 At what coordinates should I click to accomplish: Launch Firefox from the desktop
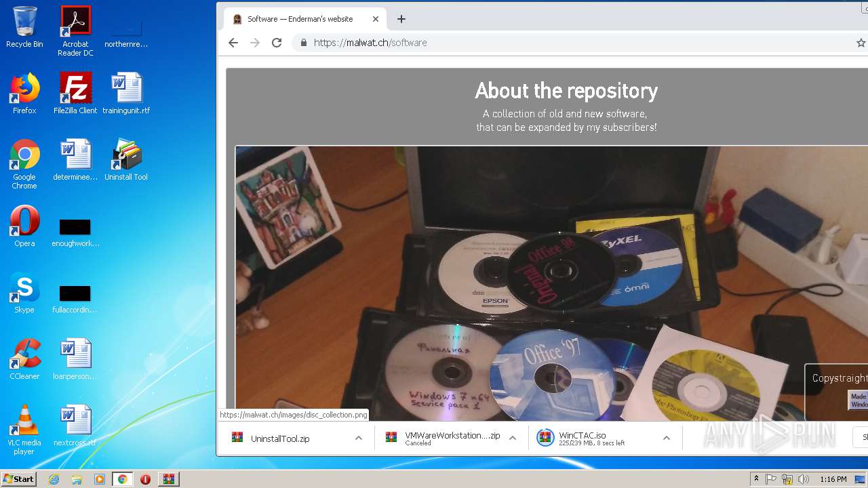tap(24, 94)
